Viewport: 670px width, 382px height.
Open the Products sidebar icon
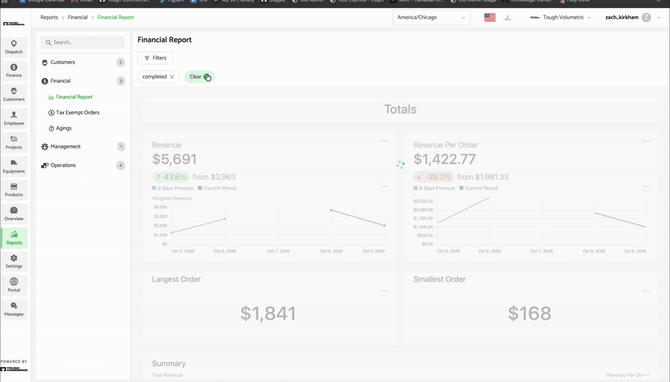pos(14,190)
